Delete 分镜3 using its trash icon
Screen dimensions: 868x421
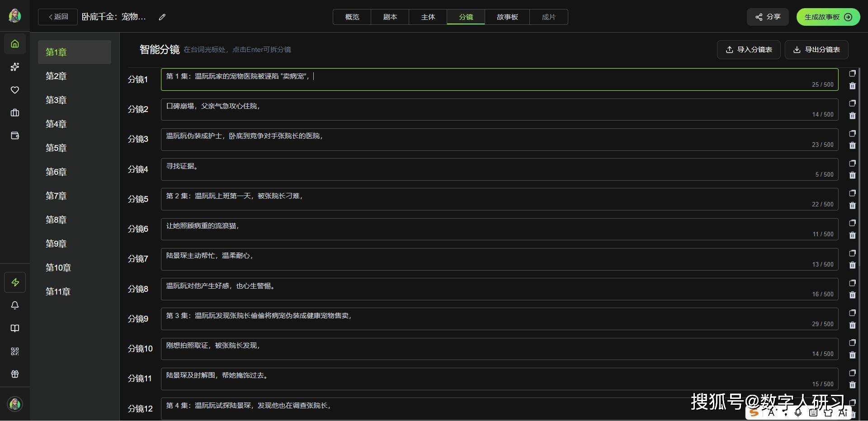[x=852, y=145]
